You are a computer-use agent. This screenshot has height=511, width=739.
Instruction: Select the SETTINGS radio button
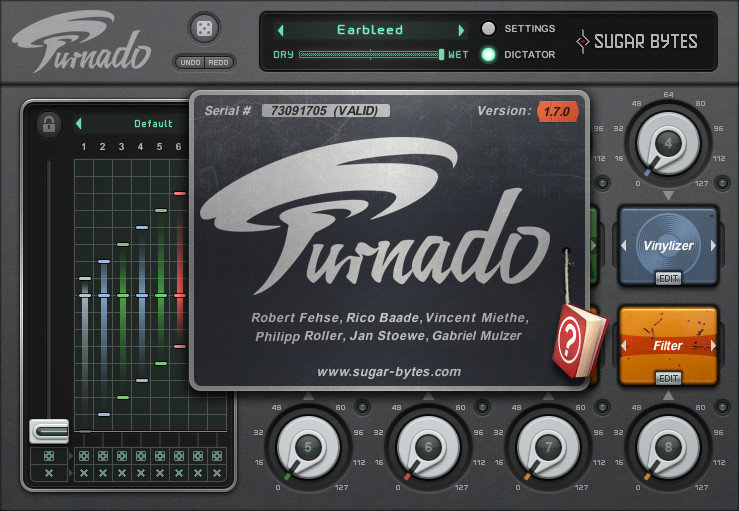(488, 29)
